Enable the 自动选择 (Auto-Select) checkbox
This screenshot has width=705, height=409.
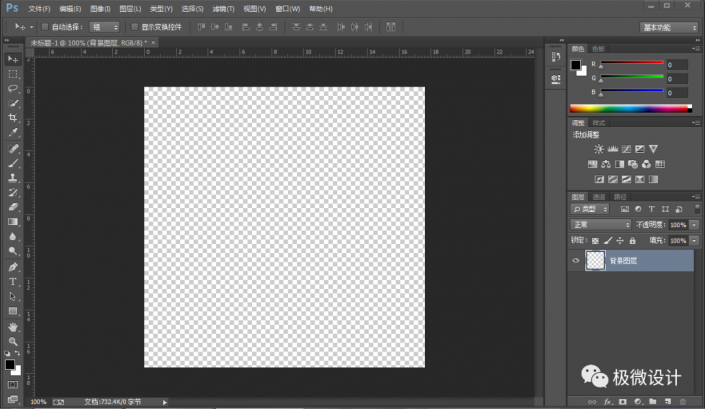(x=44, y=27)
